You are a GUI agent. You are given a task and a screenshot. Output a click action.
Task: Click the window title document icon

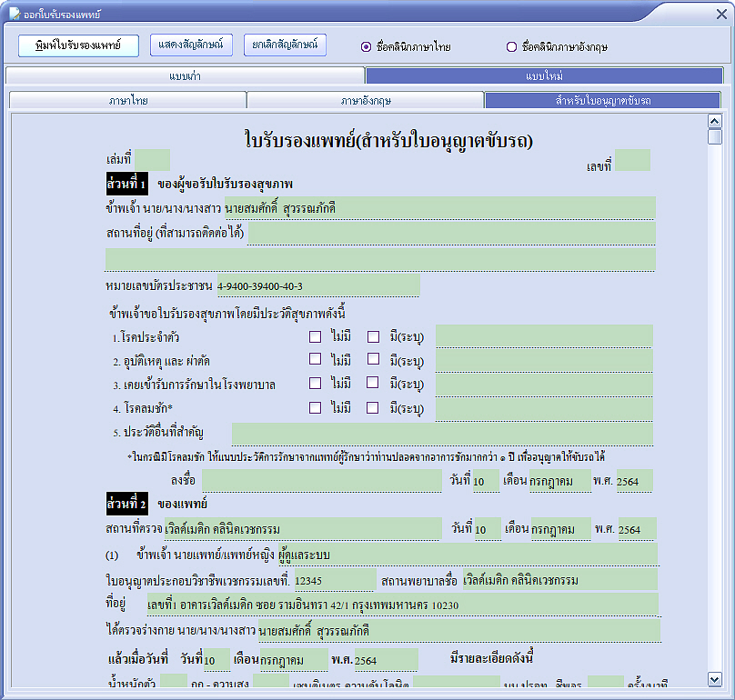(x=15, y=14)
